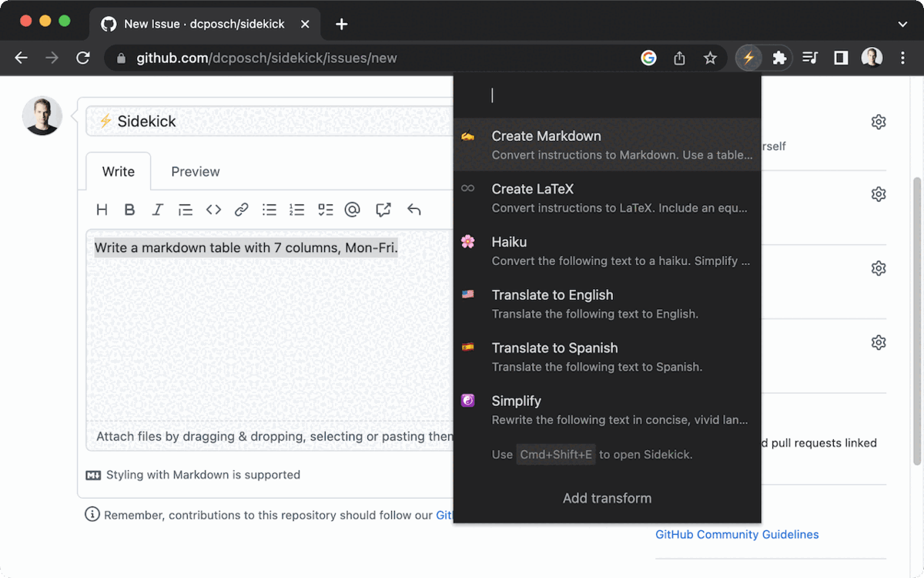This screenshot has height=578, width=924.
Task: Reload the page
Action: click(x=83, y=58)
